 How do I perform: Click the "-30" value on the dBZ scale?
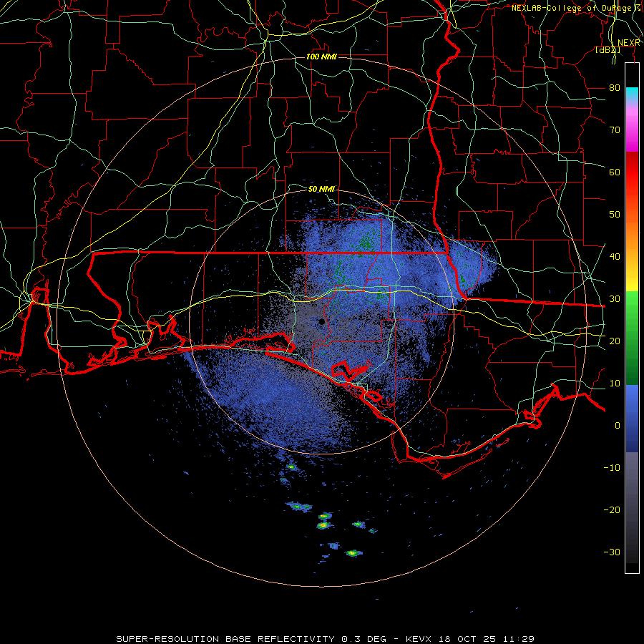612,552
